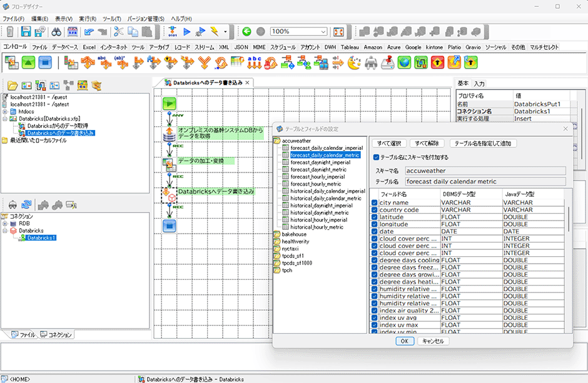Image resolution: width=588 pixels, height=383 pixels.
Task: Click the binoculars search icon in the toolbar
Action: coord(56,31)
